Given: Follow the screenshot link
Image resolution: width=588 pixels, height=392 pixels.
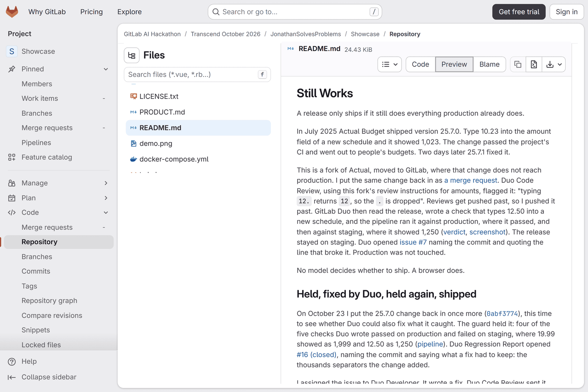Looking at the screenshot, I should click(x=487, y=232).
